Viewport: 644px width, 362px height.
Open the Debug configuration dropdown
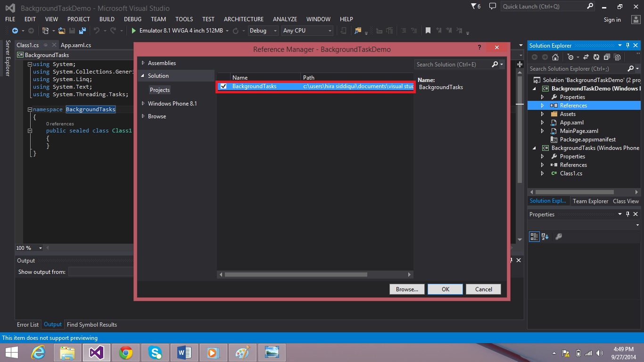[262, 31]
